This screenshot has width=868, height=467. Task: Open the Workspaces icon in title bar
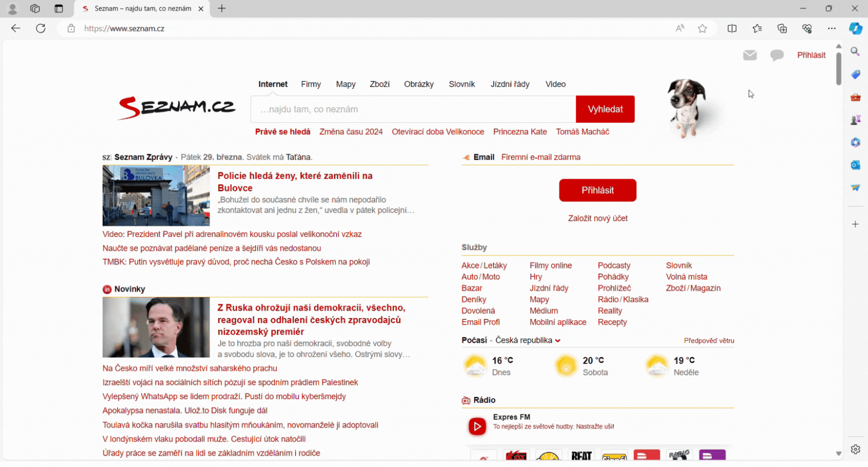click(35, 9)
